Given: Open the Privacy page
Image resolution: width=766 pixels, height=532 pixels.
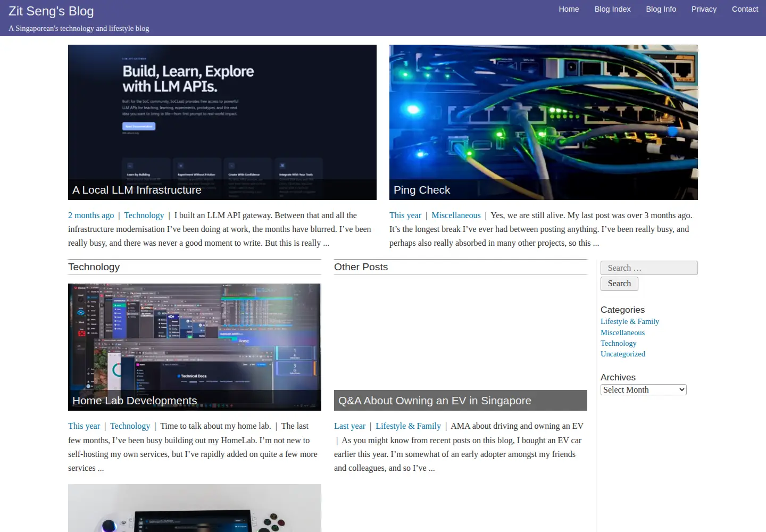Looking at the screenshot, I should coord(704,9).
